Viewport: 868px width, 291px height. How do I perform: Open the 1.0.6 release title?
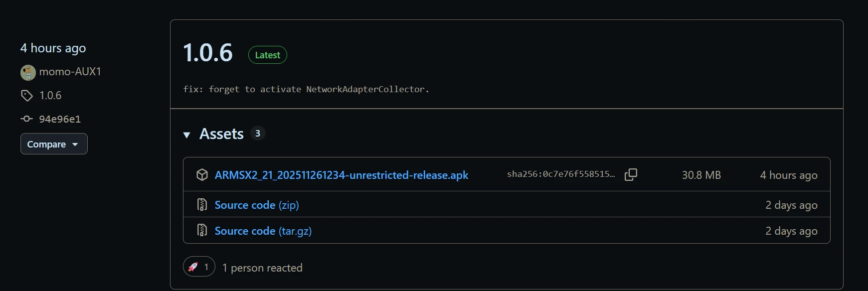tap(208, 53)
